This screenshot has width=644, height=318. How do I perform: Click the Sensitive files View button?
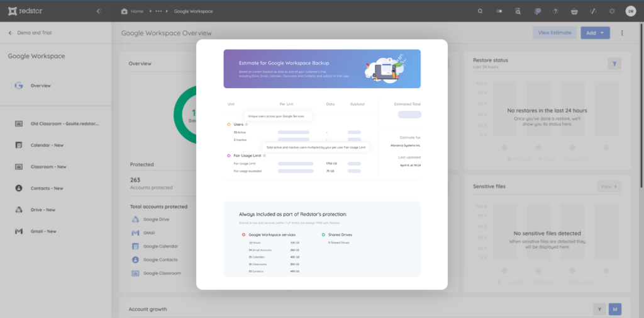pyautogui.click(x=609, y=186)
